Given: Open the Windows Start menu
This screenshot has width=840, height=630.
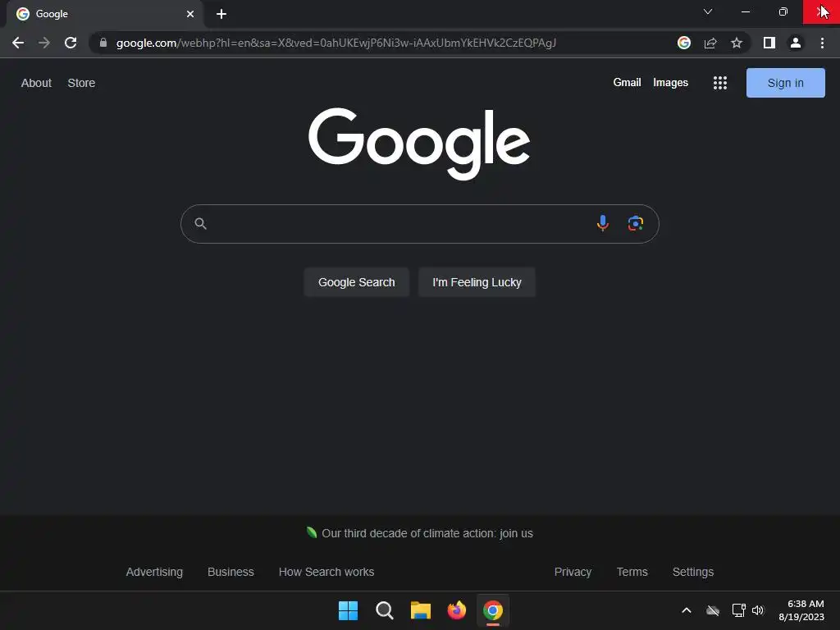Looking at the screenshot, I should [x=348, y=610].
